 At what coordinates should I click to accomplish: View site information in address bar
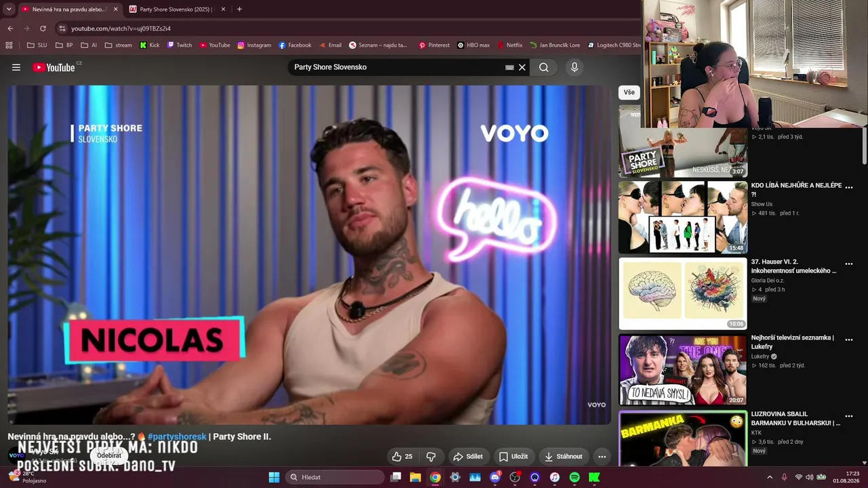click(x=62, y=28)
